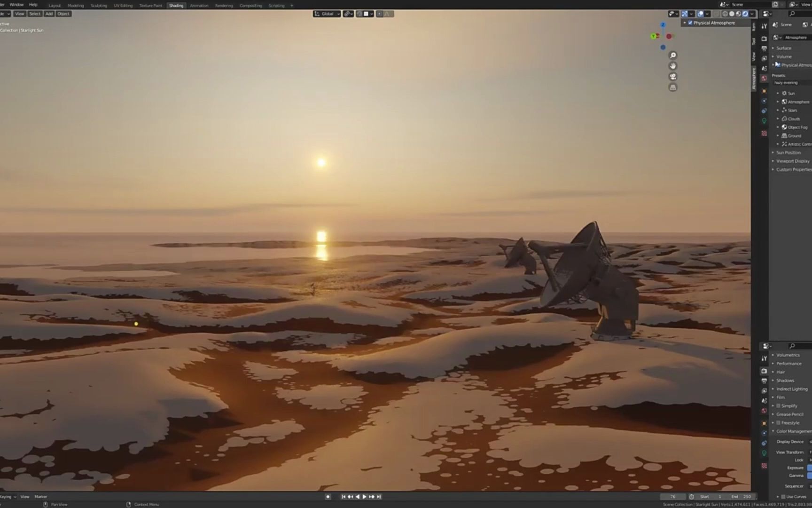
Task: Open the Help menu
Action: (33, 5)
